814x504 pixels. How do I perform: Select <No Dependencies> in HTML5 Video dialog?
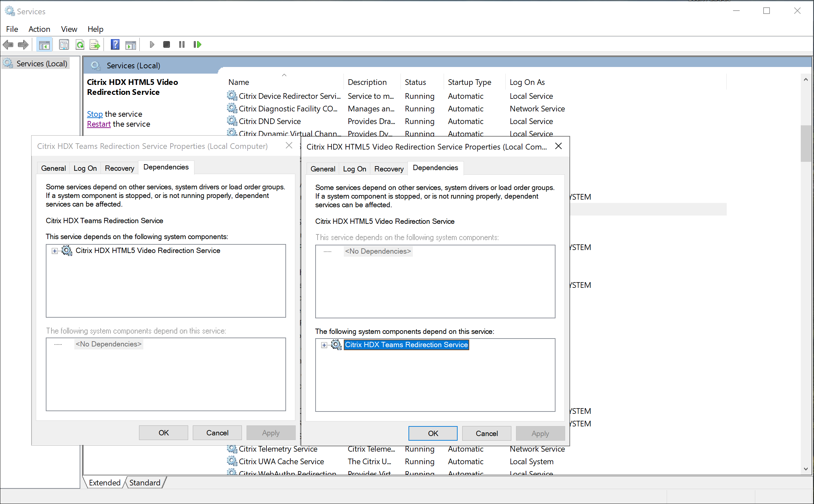coord(378,251)
